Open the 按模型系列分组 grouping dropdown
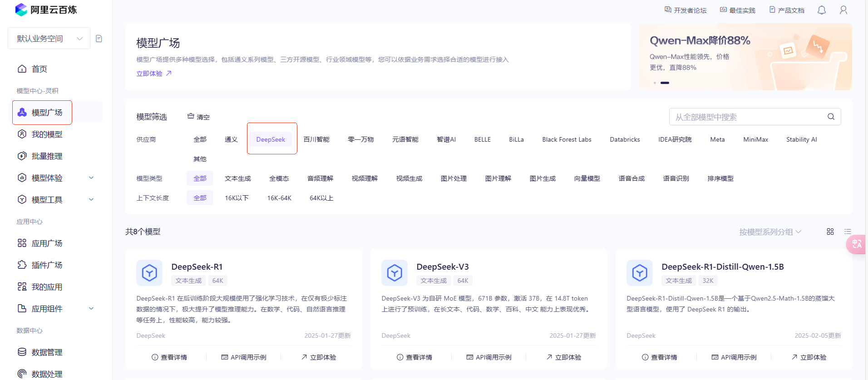 pyautogui.click(x=770, y=232)
